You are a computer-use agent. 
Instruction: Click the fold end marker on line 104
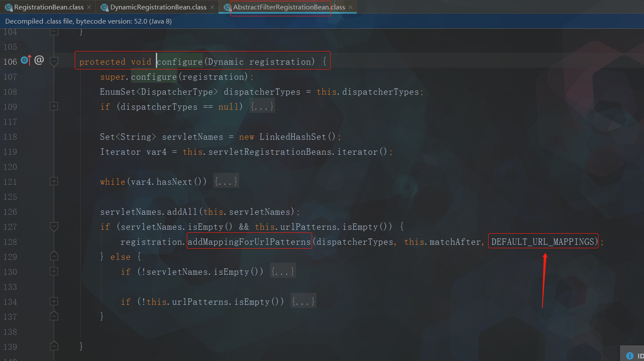[x=54, y=32]
